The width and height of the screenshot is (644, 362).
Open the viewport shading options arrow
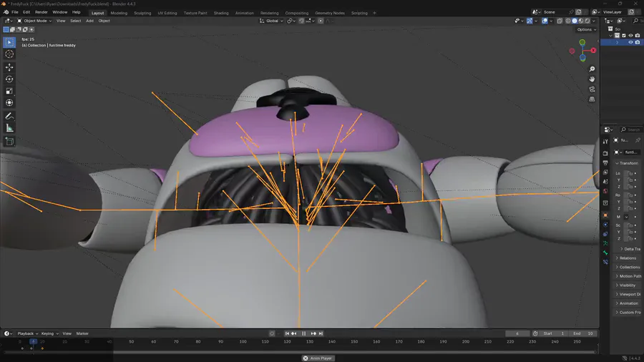[594, 21]
